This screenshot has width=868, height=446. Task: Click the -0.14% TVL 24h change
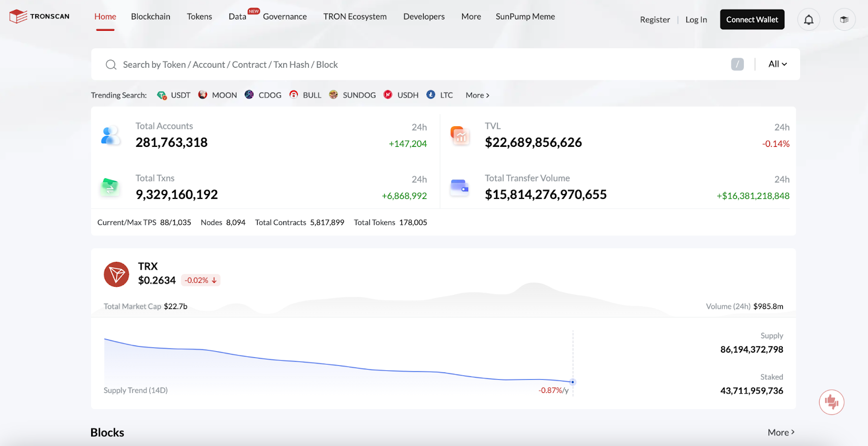pyautogui.click(x=776, y=144)
